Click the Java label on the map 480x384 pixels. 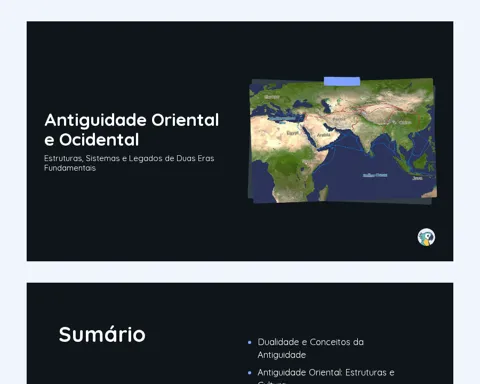pyautogui.click(x=417, y=178)
